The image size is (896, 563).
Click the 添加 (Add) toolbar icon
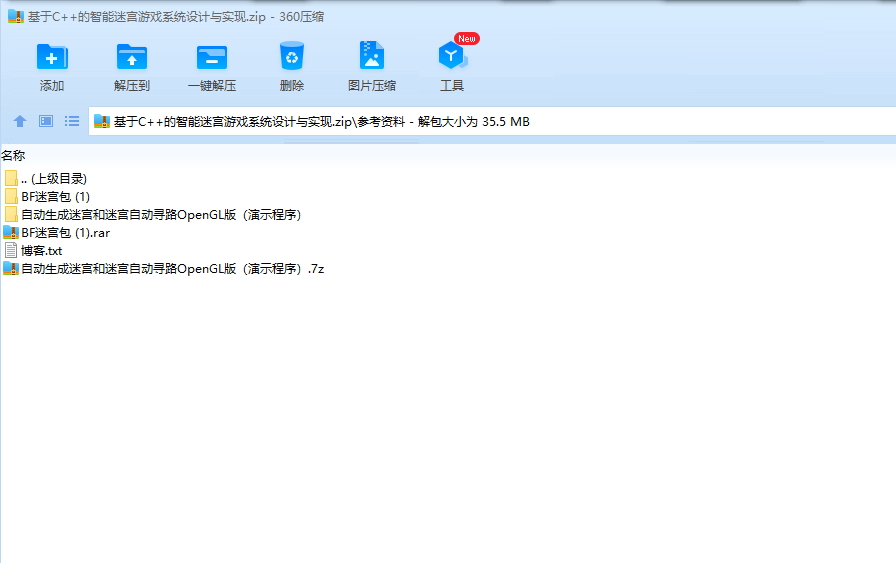(x=52, y=57)
